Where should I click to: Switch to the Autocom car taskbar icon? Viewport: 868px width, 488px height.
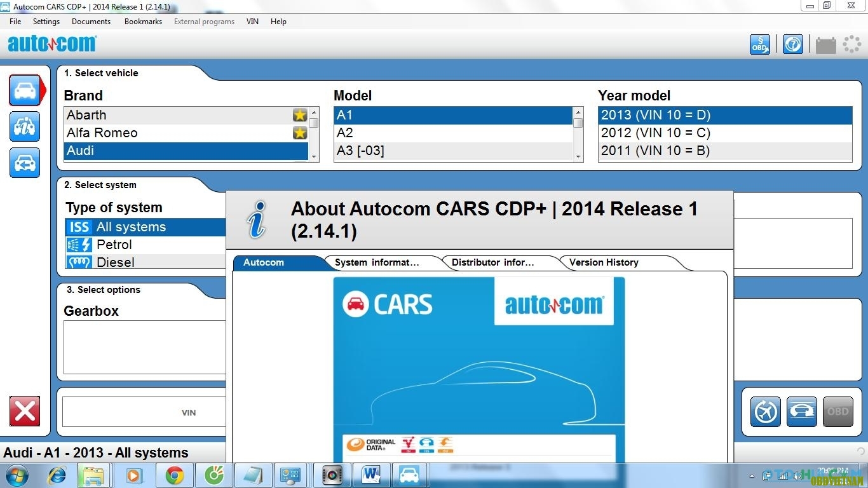pos(410,475)
